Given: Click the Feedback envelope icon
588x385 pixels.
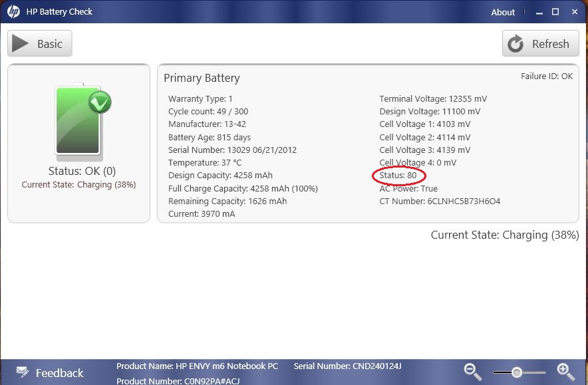Looking at the screenshot, I should pyautogui.click(x=23, y=372).
